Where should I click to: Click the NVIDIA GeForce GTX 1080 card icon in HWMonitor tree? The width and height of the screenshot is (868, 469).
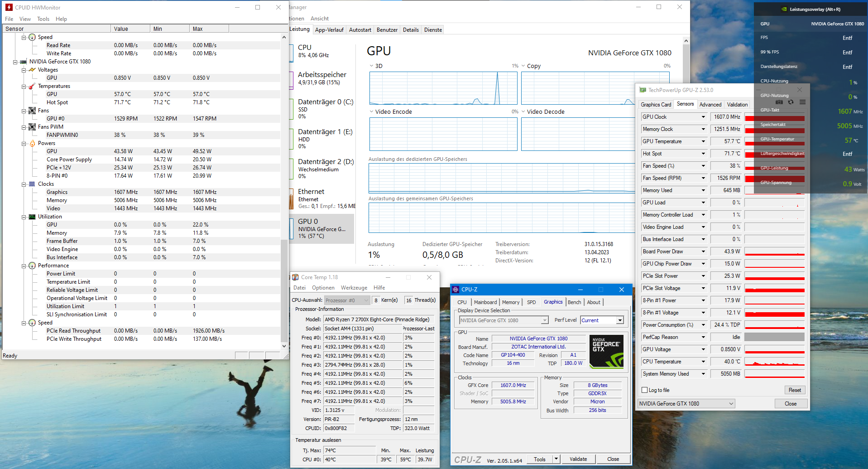(x=24, y=62)
